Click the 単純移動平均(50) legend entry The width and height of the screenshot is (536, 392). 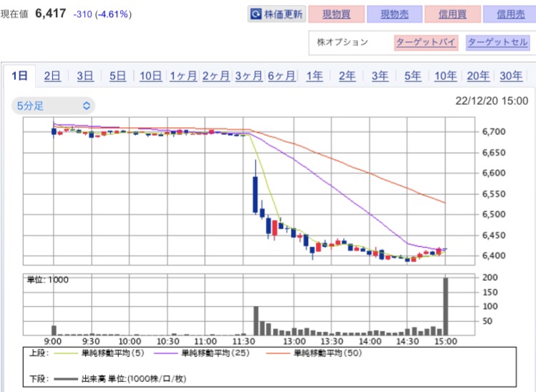pyautogui.click(x=314, y=353)
